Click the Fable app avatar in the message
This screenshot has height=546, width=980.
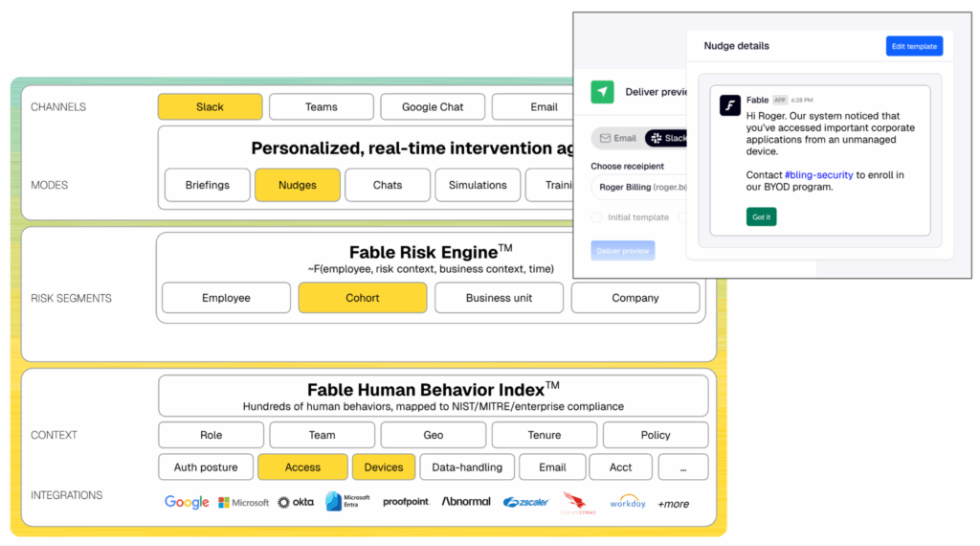coord(730,105)
